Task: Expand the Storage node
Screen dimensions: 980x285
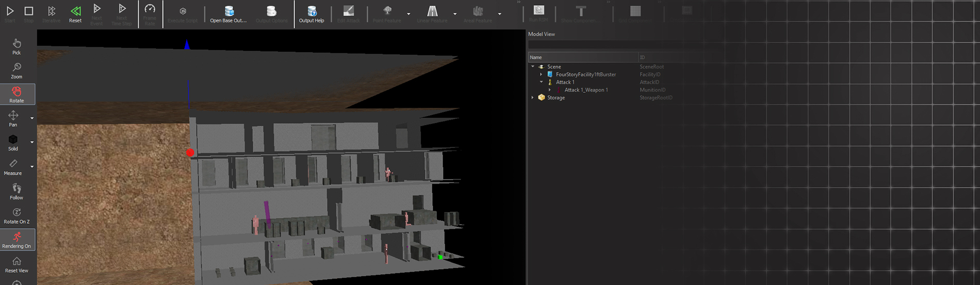Action: tap(533, 97)
